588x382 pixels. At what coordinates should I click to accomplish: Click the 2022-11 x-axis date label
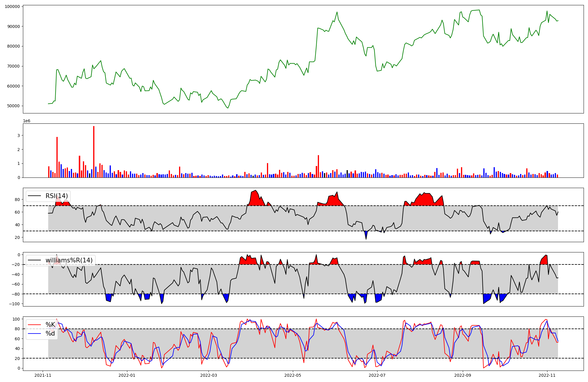pos(547,375)
